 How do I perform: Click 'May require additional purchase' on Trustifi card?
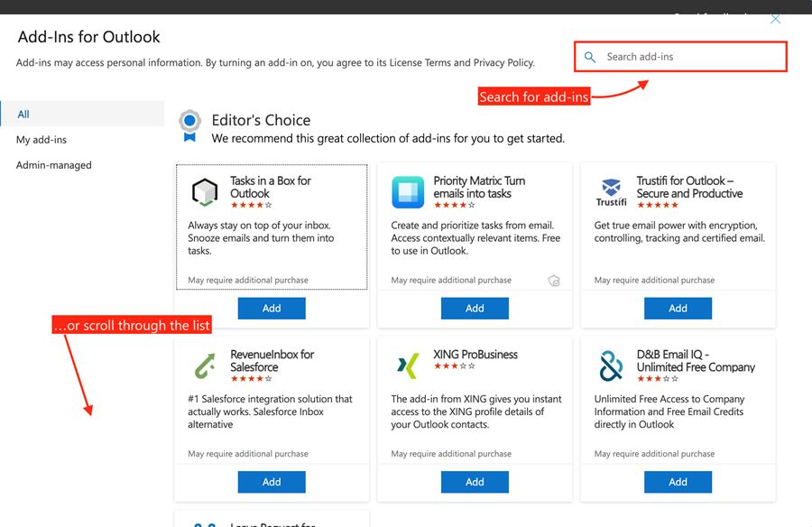(654, 281)
